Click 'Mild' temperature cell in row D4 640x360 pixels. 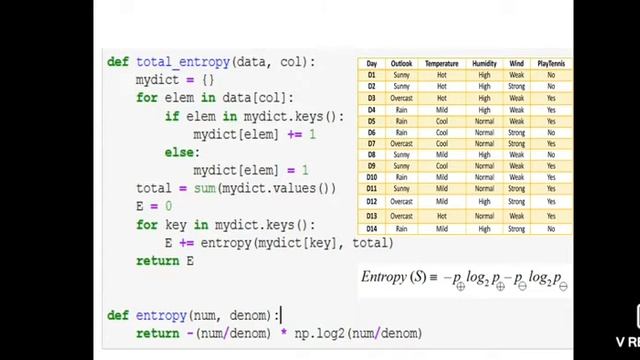point(442,110)
